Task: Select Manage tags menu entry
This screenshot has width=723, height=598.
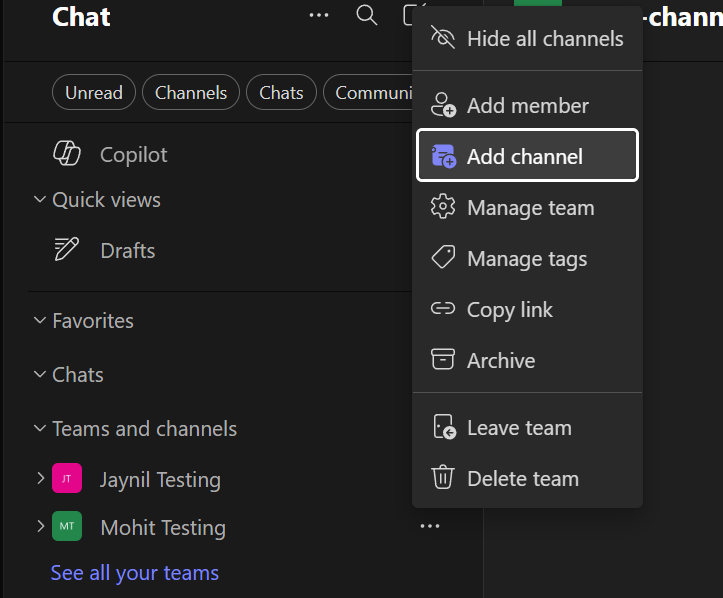Action: tap(527, 258)
